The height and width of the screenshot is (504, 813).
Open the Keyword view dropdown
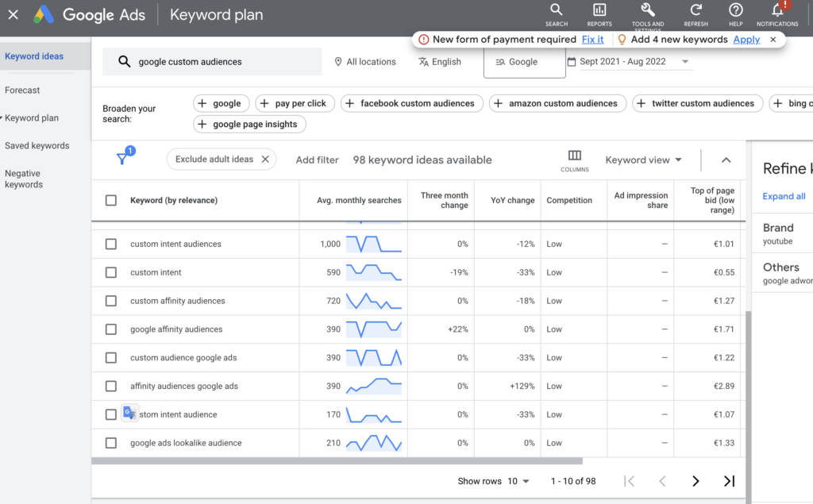tap(643, 160)
